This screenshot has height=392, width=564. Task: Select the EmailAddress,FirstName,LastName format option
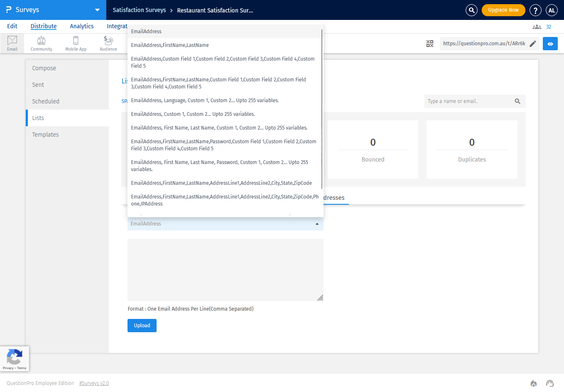[x=169, y=45]
